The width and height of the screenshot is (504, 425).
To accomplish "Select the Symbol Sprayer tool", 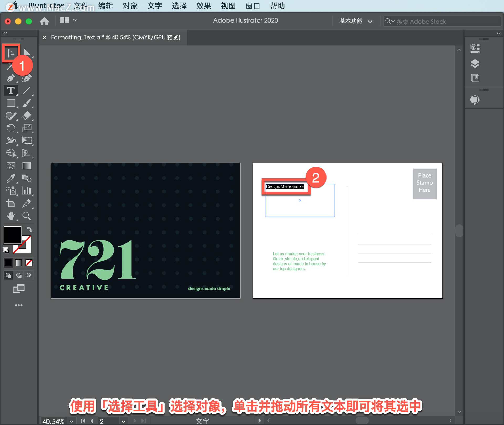I will click(11, 191).
